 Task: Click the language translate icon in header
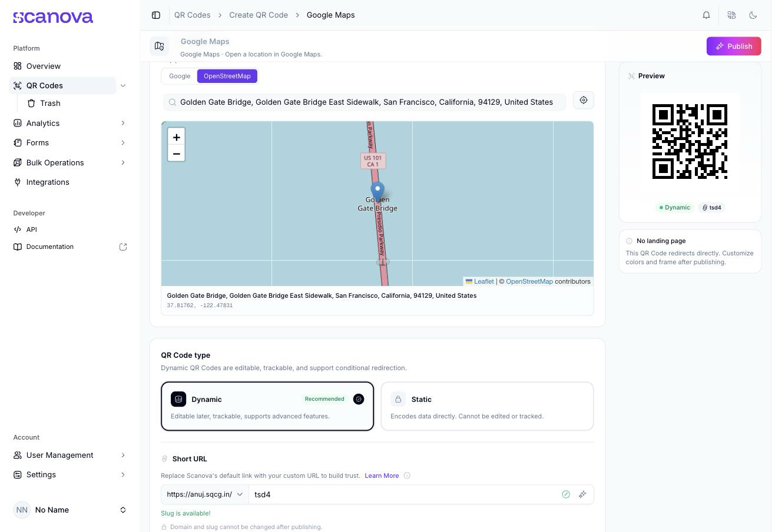click(x=731, y=15)
